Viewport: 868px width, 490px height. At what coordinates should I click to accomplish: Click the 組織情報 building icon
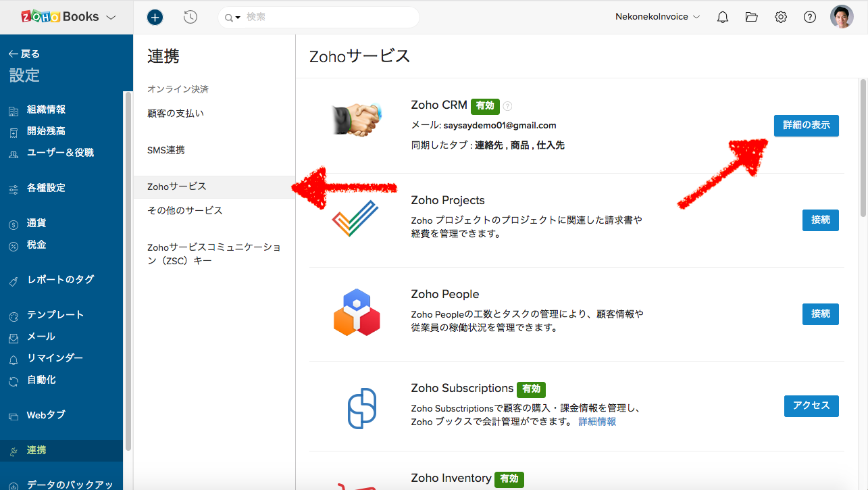pyautogui.click(x=14, y=110)
